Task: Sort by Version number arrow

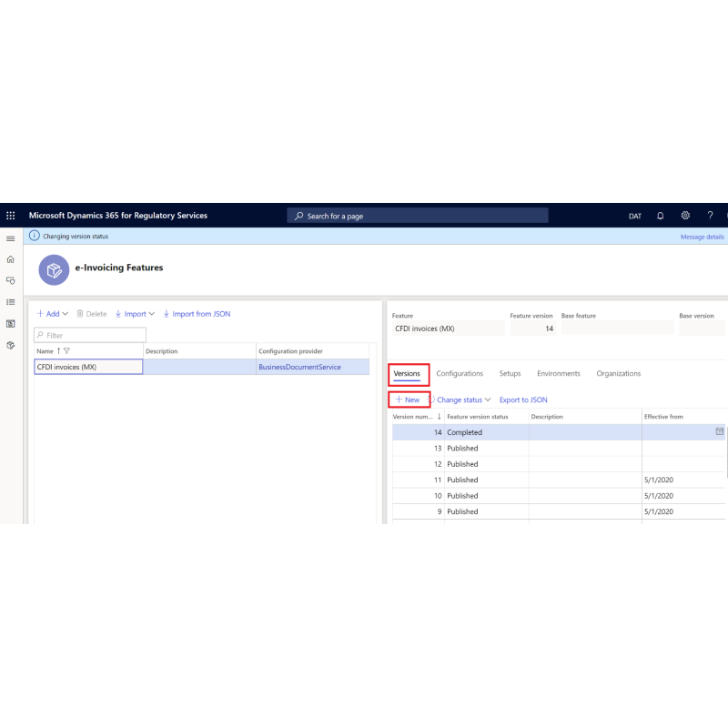Action: pos(439,417)
